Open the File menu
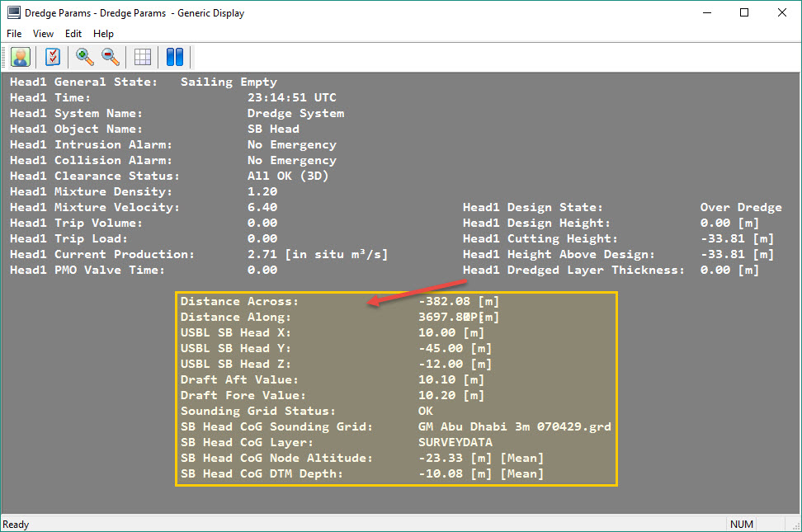The image size is (802, 532). click(x=14, y=34)
